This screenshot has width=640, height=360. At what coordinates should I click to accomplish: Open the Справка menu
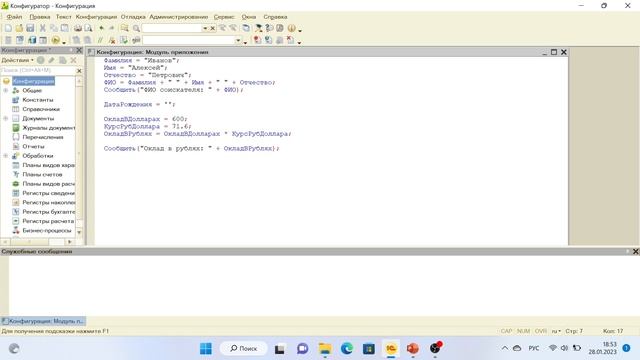click(275, 17)
